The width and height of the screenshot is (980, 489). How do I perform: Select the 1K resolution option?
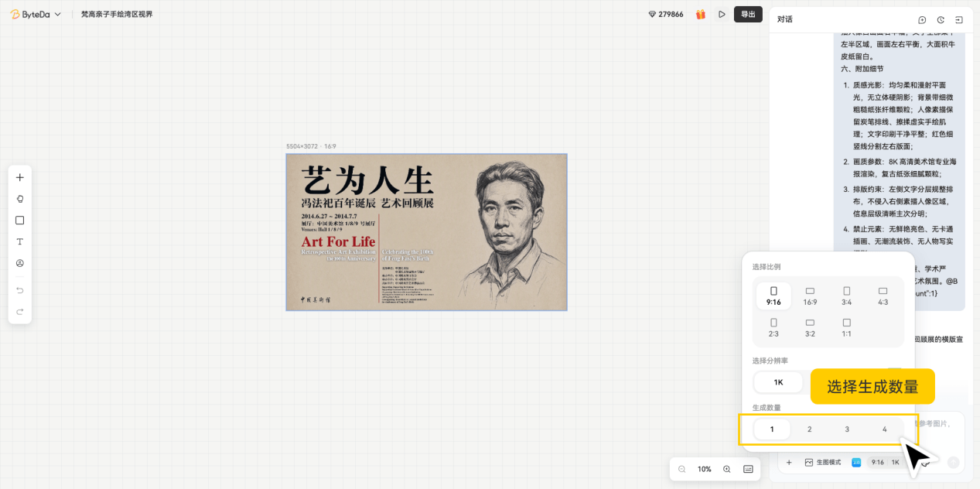[x=779, y=382]
